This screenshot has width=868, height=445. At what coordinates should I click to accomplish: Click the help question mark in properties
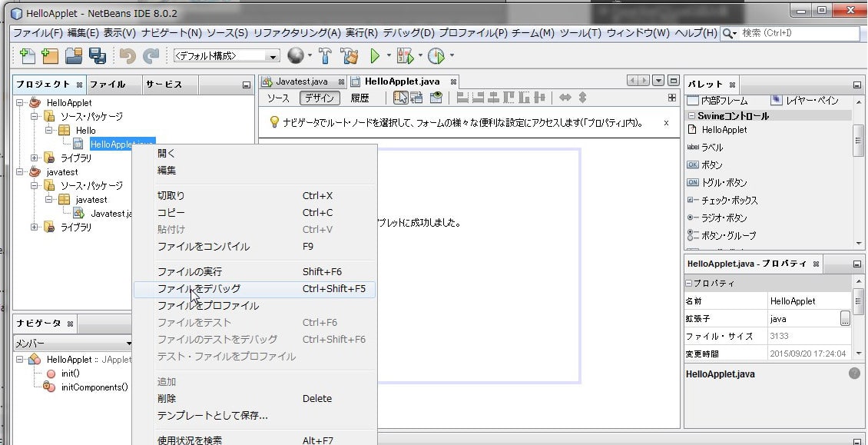[x=855, y=374]
